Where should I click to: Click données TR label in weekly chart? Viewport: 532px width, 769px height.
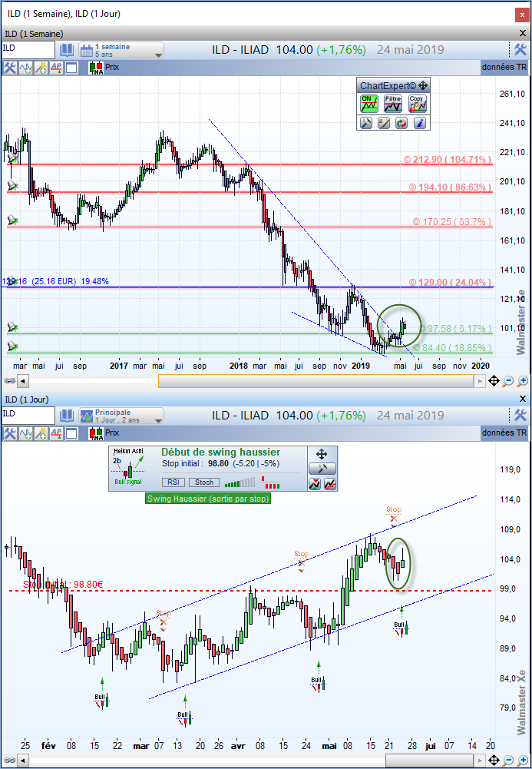[x=504, y=68]
